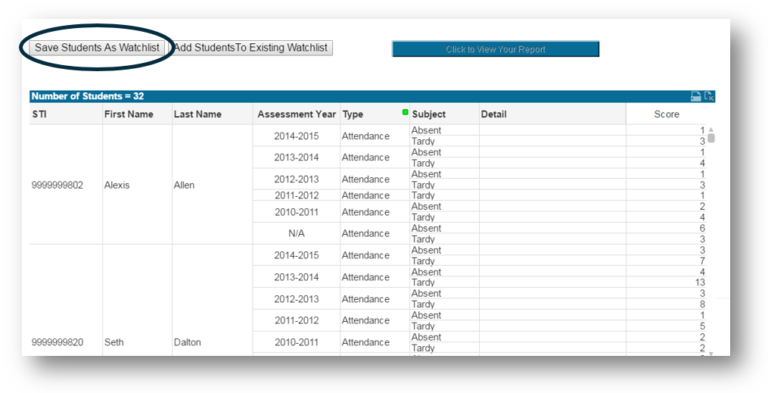The height and width of the screenshot is (393, 768).
Task: Click Alexis's 2012-2013 assessment year cell
Action: point(296,179)
